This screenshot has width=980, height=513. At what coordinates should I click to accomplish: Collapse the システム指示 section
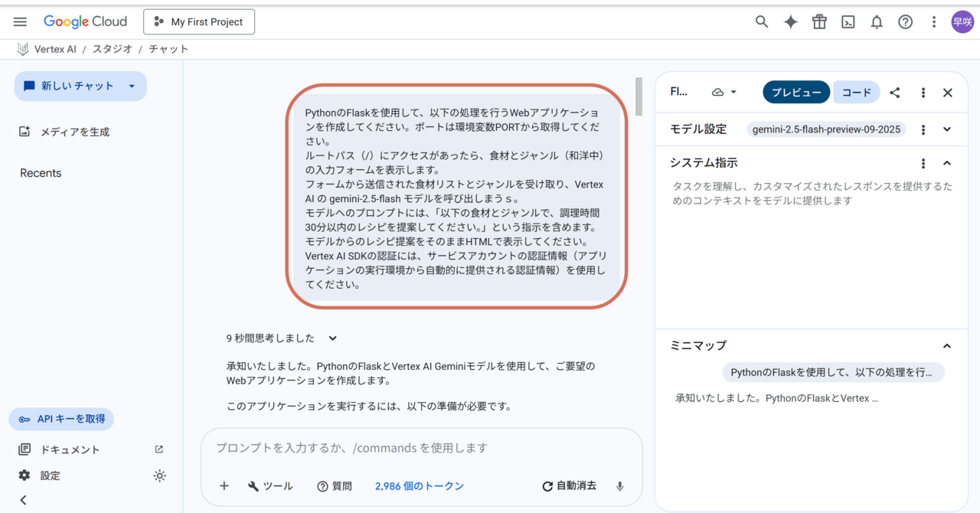(x=947, y=163)
